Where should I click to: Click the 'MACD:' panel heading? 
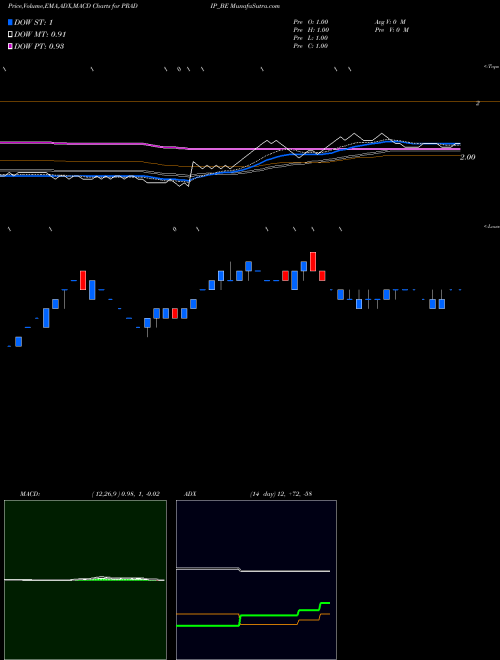pos(29,494)
